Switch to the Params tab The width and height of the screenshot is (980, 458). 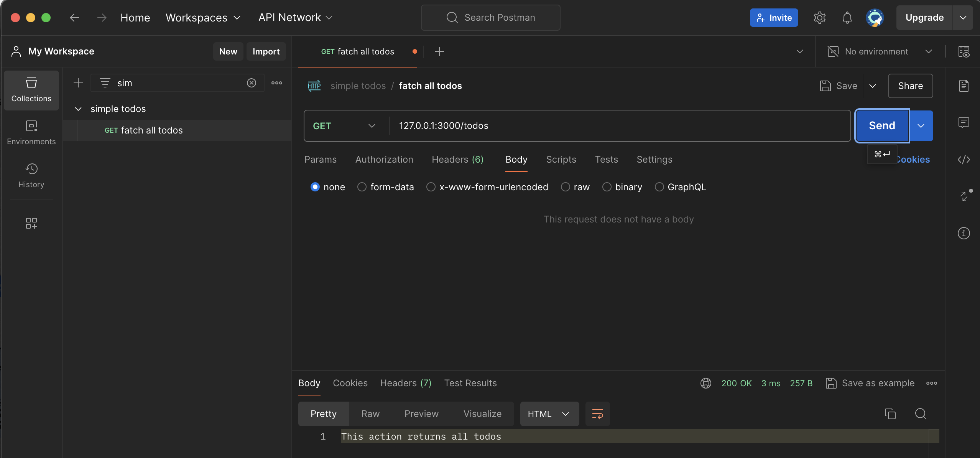[321, 160]
